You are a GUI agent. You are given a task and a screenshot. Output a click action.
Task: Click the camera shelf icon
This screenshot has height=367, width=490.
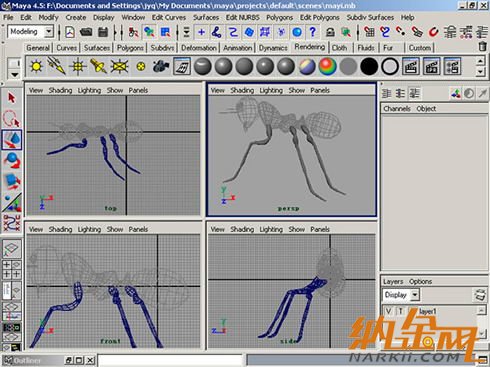point(161,66)
